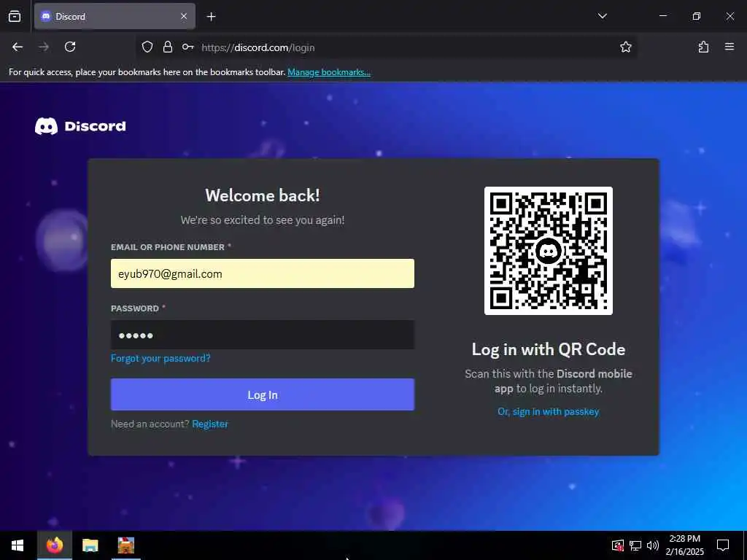Click Forgot your password link
Screen dimensions: 747x560
[160, 358]
